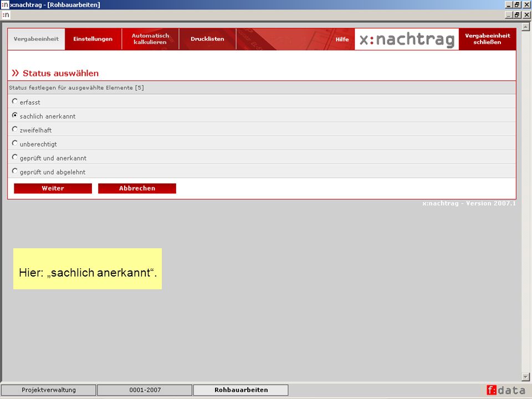Click the 'x:nachtrag - Version 2007.1' text

[469, 203]
